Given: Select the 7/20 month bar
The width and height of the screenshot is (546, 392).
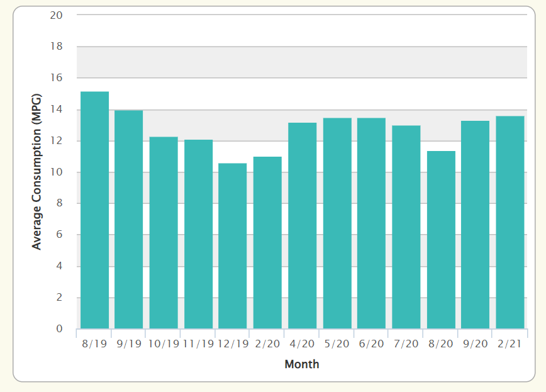Looking at the screenshot, I should click(406, 227).
